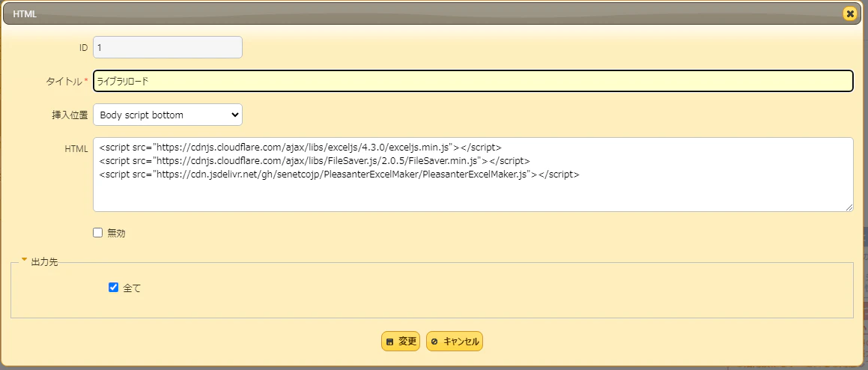Collapse the 出力先 section triangle
Screen dimensions: 868x370
point(25,259)
